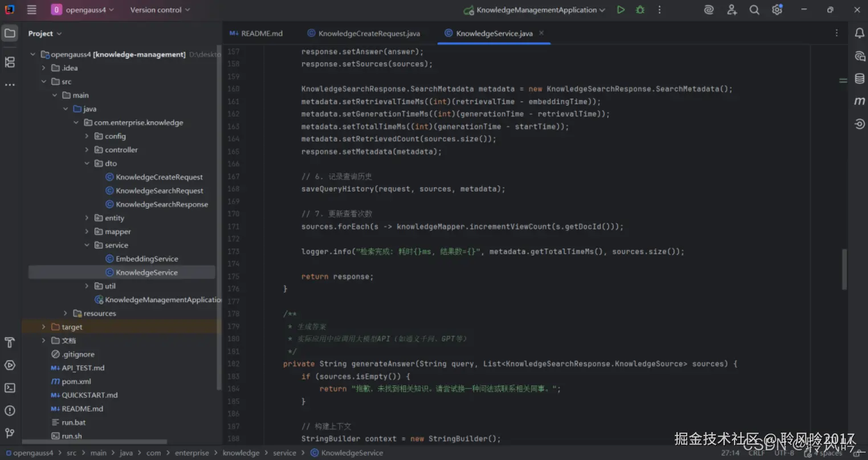Switch to KnowledgeCreateRequest.java tab
The width and height of the screenshot is (868, 460).
(368, 34)
